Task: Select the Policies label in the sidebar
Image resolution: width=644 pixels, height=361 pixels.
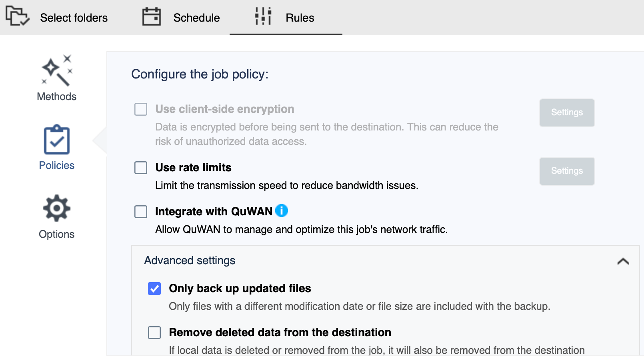Action: pos(57,166)
